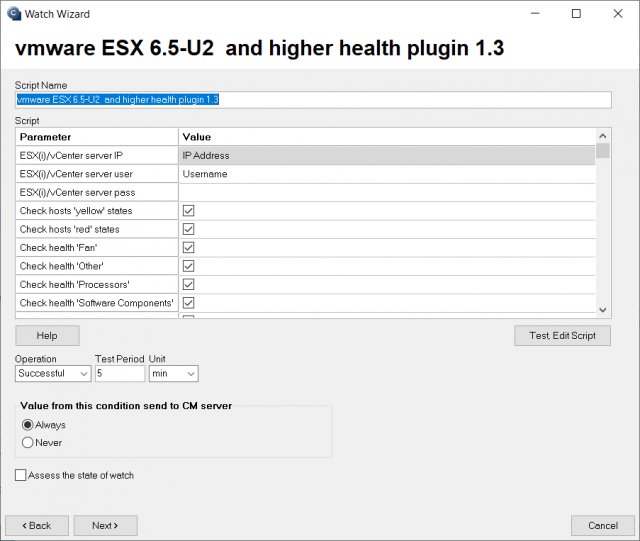Screen dimensions: 640x541
Task: Maximize the Watch Wizard window
Action: (576, 13)
